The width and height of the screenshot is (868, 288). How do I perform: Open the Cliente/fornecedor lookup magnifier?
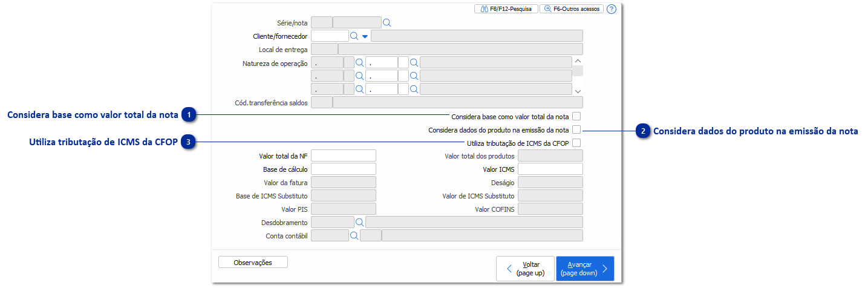click(x=354, y=36)
